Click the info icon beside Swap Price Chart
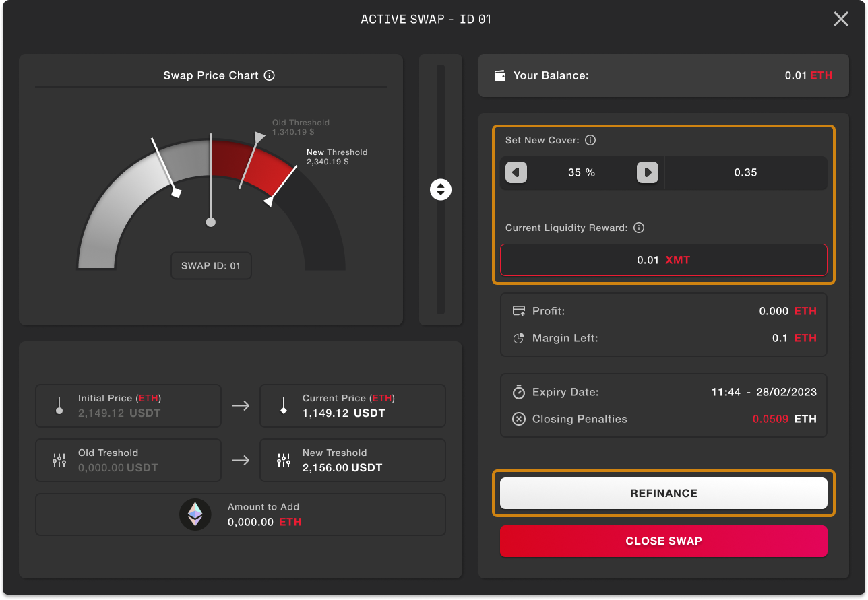Image resolution: width=868 pixels, height=600 pixels. click(270, 75)
